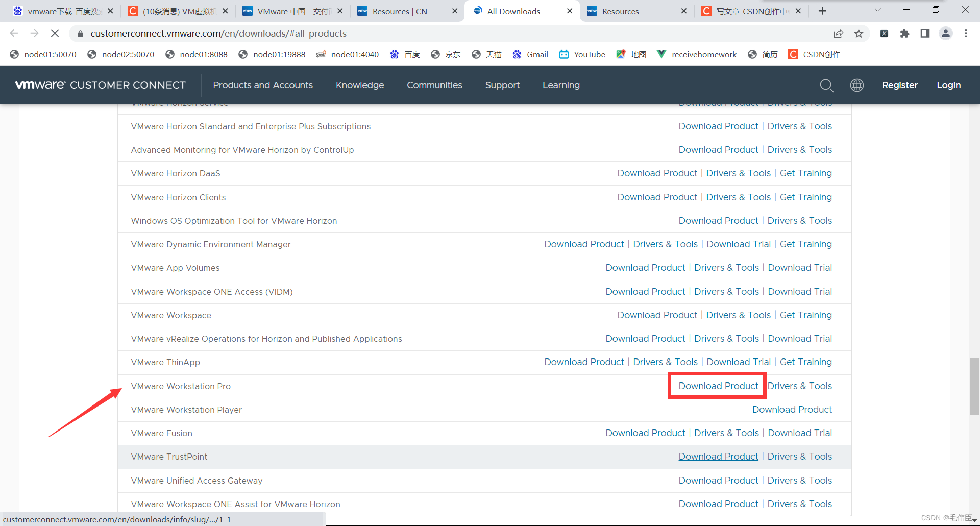
Task: Open the 简历 bookmark
Action: [x=763, y=54]
